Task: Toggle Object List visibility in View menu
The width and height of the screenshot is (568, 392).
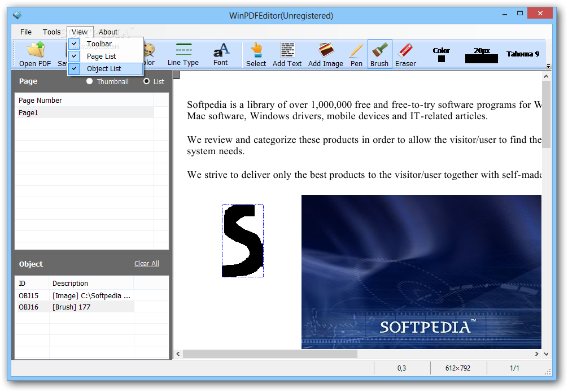Action: click(106, 68)
